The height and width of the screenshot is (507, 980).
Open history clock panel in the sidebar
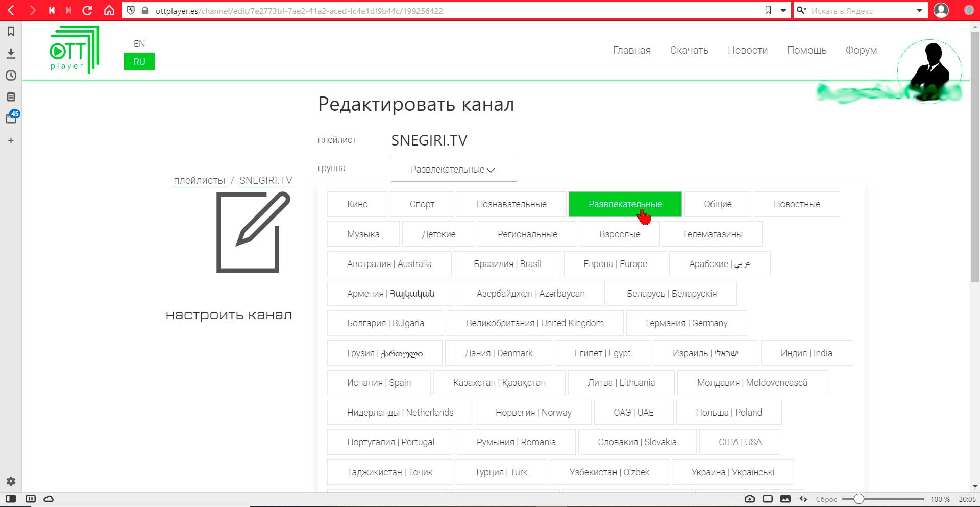pos(11,75)
